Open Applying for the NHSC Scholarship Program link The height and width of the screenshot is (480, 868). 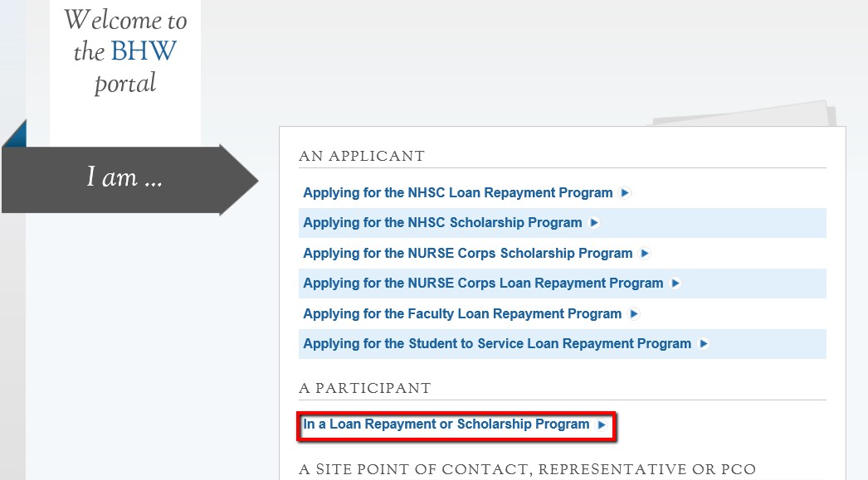[x=442, y=222]
